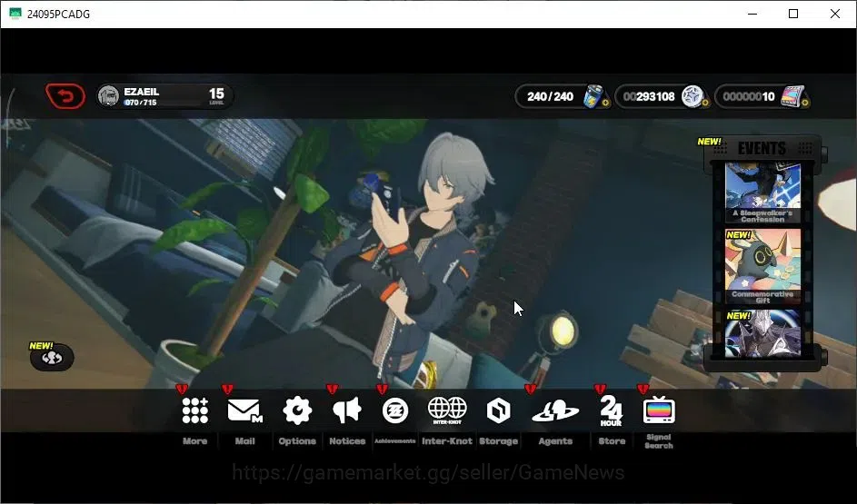Click the Mail label
This screenshot has width=857, height=504.
click(244, 441)
